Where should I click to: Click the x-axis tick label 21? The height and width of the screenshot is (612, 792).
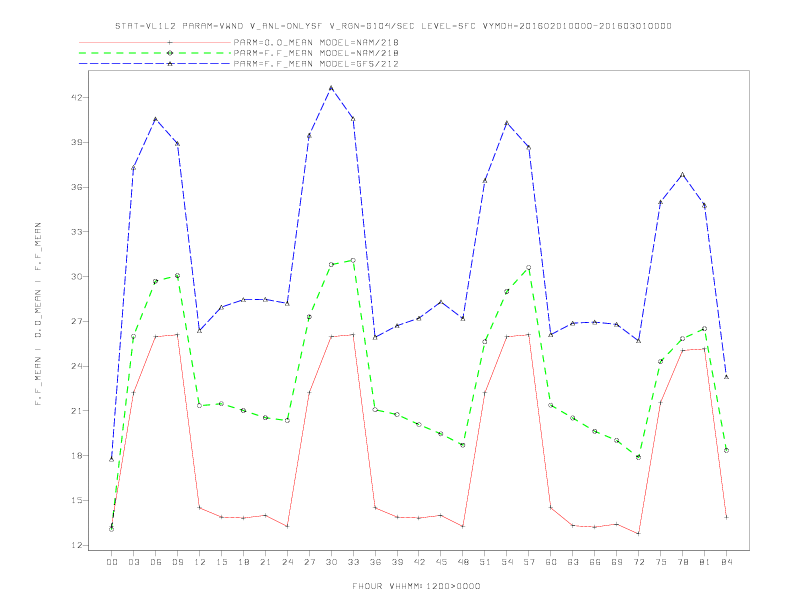(x=265, y=562)
